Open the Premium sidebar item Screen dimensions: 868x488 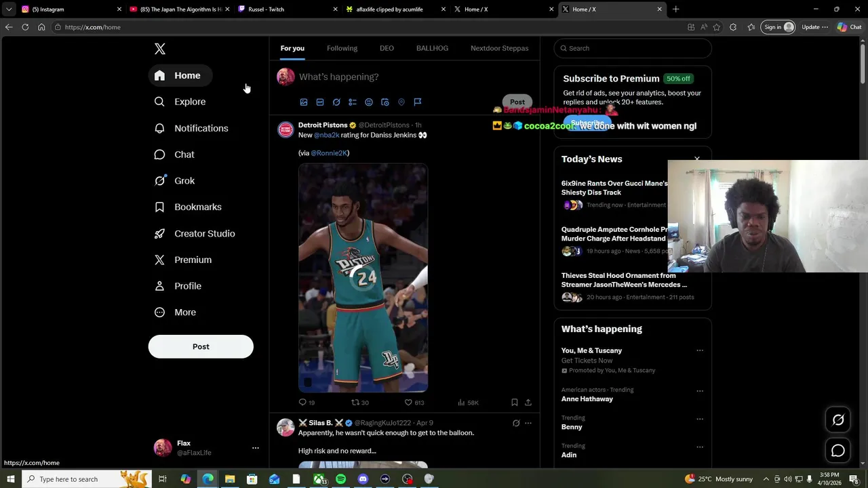[x=183, y=260]
